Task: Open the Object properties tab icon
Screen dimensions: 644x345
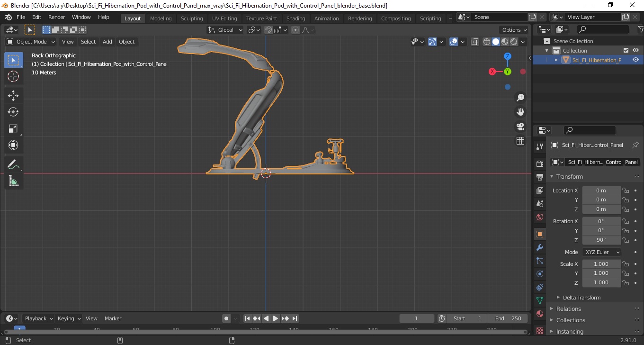Action: 539,234
